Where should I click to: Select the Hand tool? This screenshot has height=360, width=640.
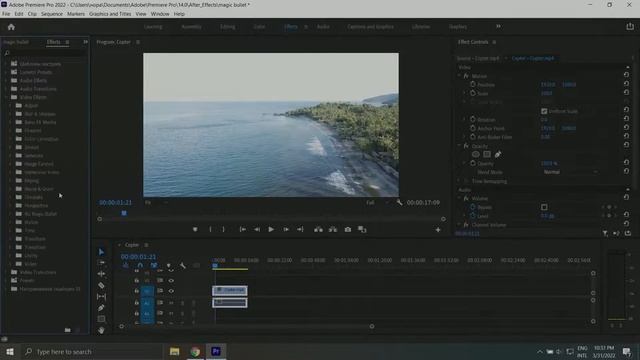point(101,330)
